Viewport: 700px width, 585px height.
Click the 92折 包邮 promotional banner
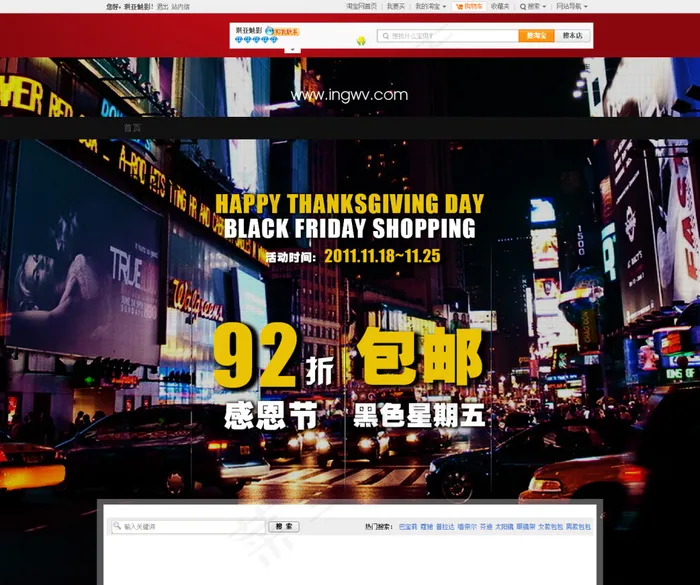click(349, 357)
